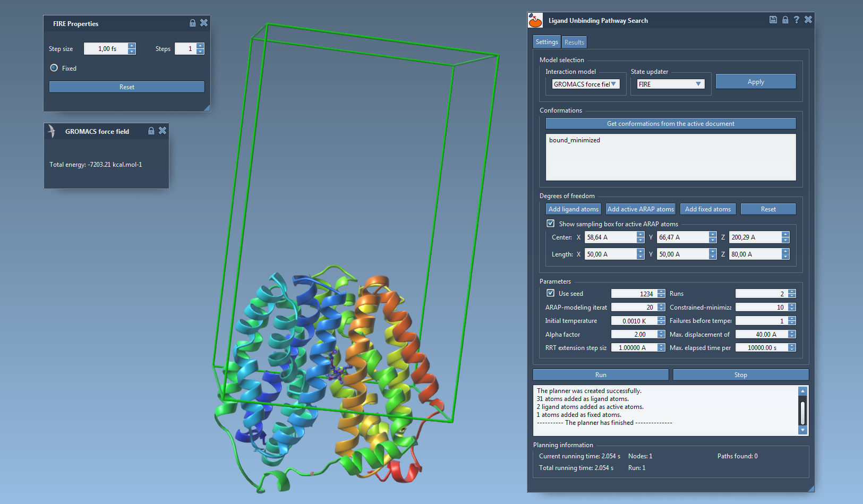Disable the Use seed checkbox
This screenshot has width=863, height=504.
coord(551,293)
